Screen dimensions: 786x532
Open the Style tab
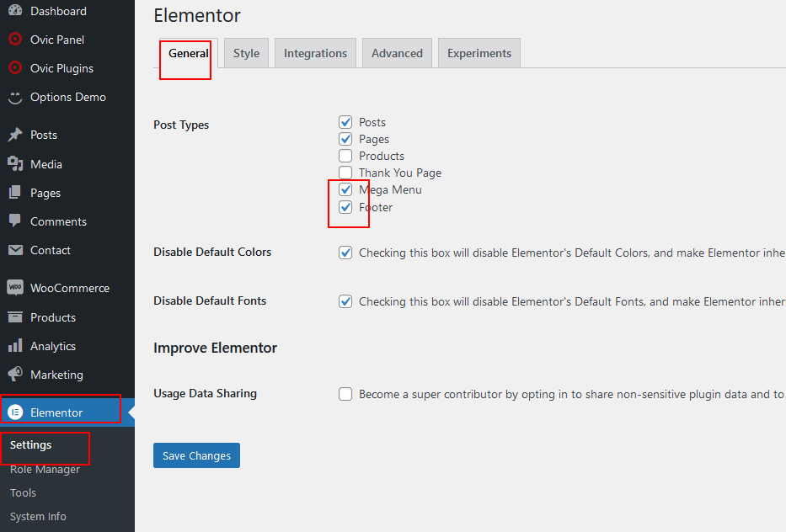[x=247, y=53]
